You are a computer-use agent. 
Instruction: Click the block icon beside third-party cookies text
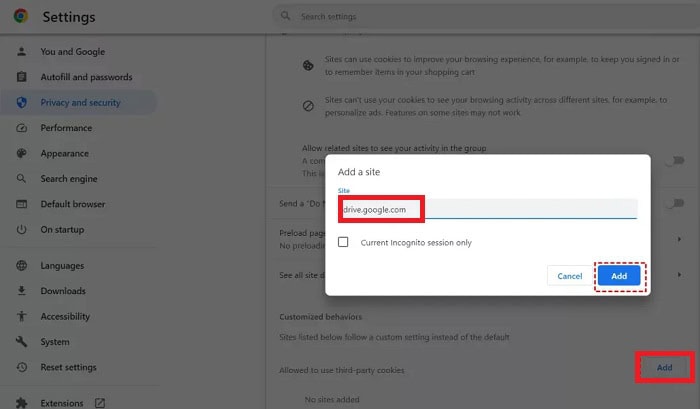coord(308,106)
